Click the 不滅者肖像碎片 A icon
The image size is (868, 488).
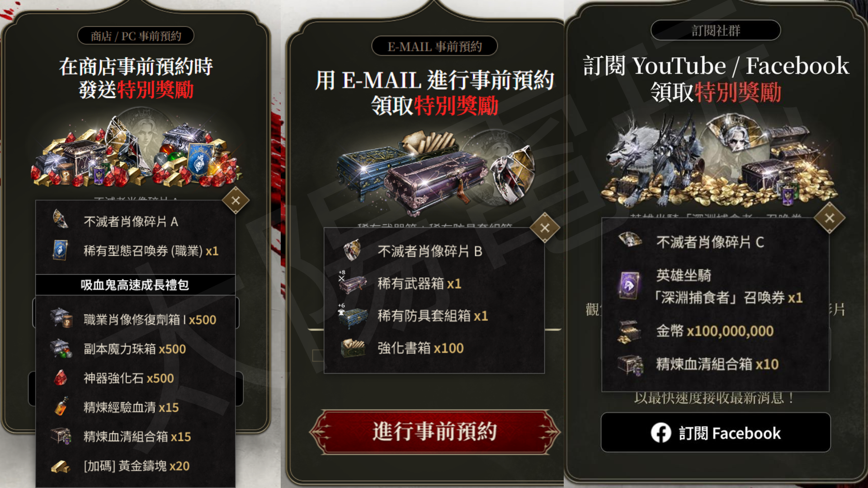tap(61, 220)
